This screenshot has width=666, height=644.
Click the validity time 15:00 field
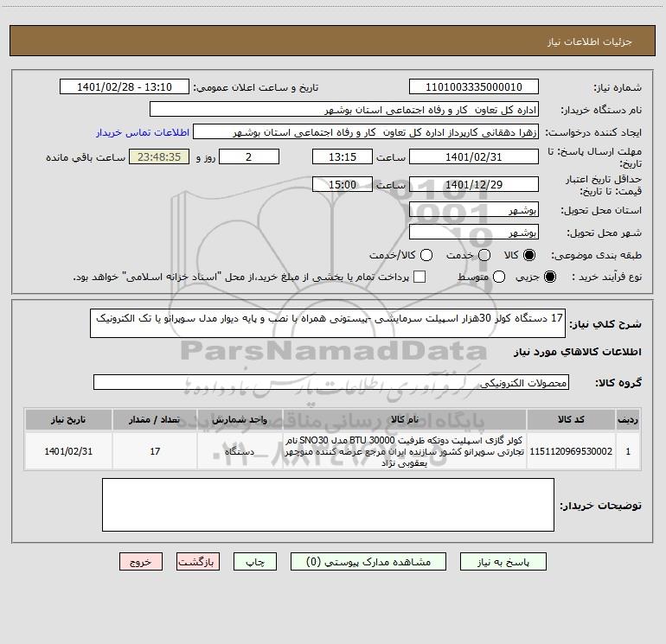[x=343, y=184]
